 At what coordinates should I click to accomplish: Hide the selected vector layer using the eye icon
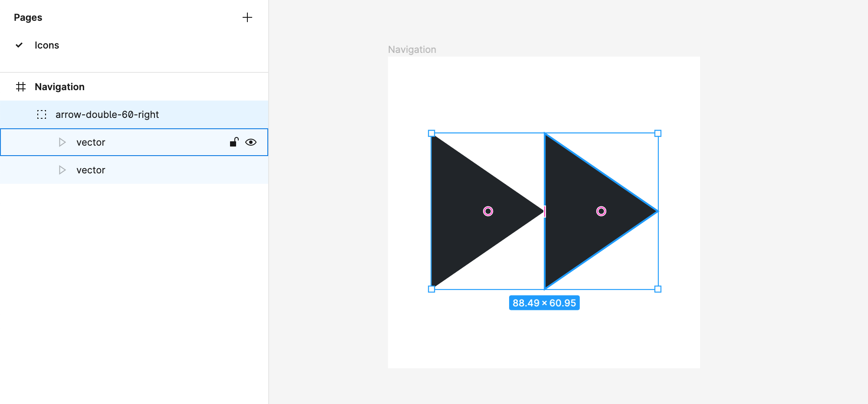click(x=252, y=142)
